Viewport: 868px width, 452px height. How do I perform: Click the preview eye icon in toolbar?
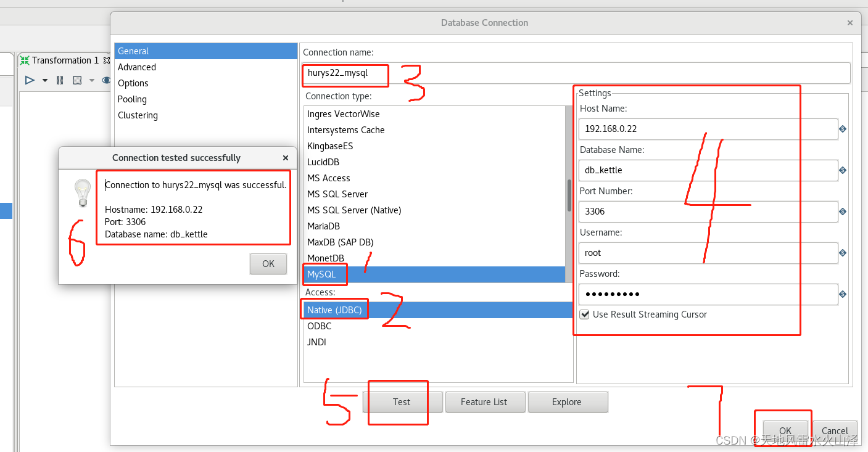(106, 80)
